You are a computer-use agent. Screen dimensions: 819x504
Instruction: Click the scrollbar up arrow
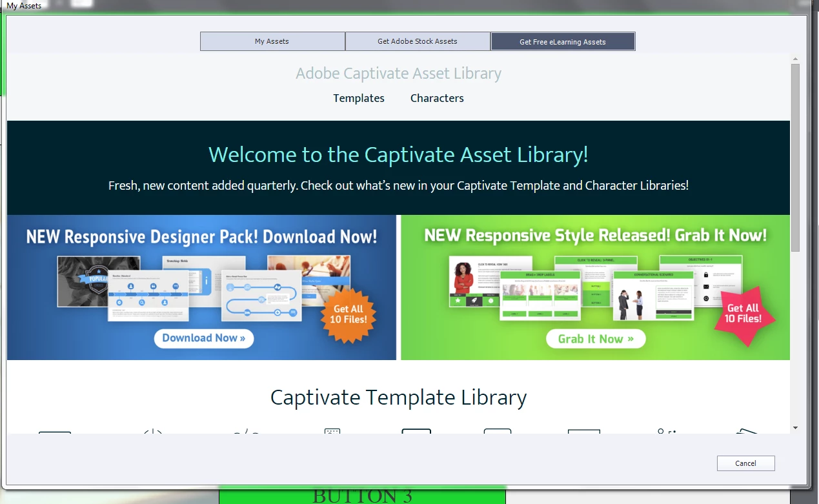[795, 59]
